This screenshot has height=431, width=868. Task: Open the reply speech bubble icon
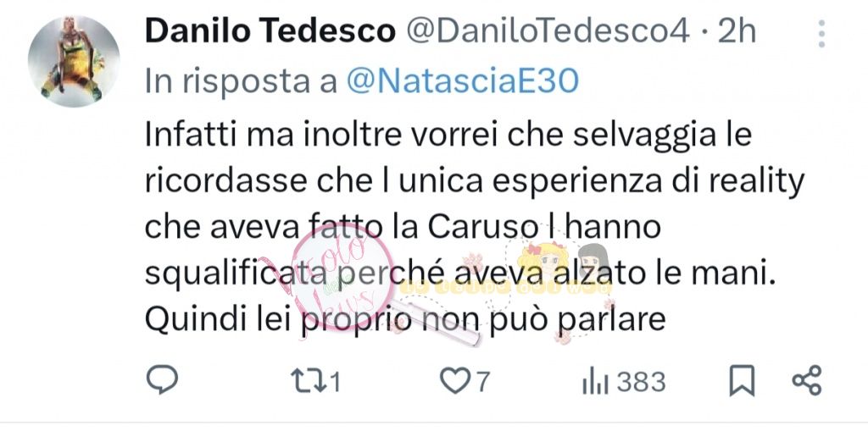coord(162,379)
